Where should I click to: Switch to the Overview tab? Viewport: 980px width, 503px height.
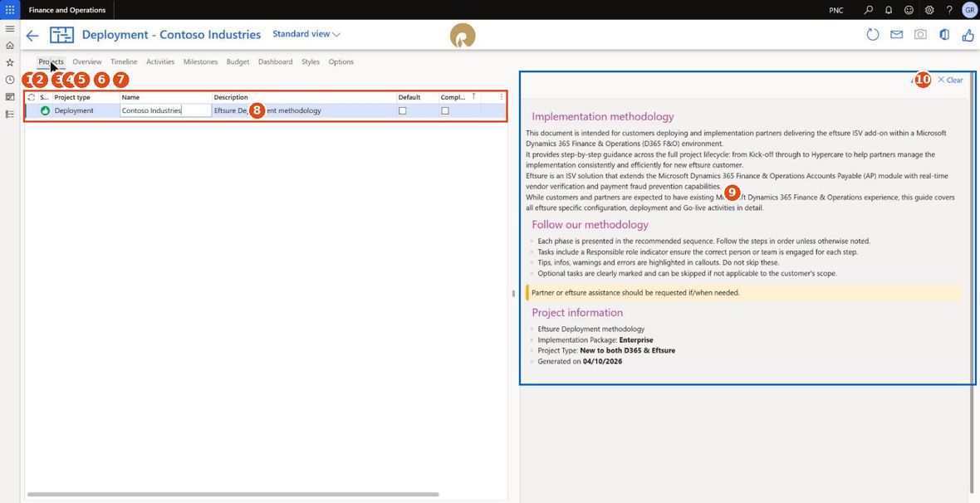(x=87, y=62)
